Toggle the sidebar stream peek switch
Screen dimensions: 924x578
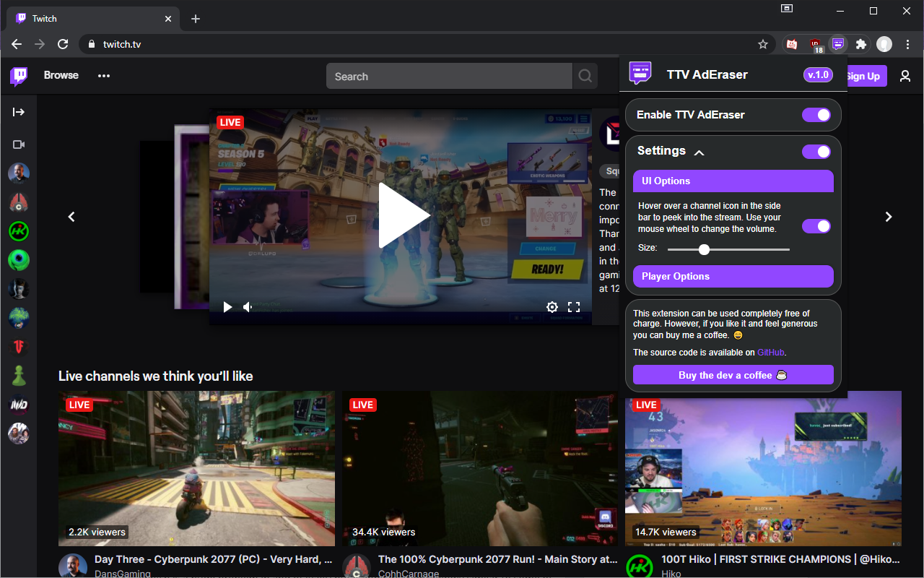tap(816, 226)
